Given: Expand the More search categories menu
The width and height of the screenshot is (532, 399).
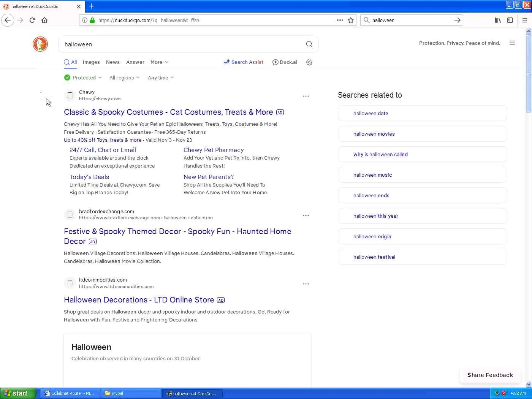Looking at the screenshot, I should coord(160,62).
